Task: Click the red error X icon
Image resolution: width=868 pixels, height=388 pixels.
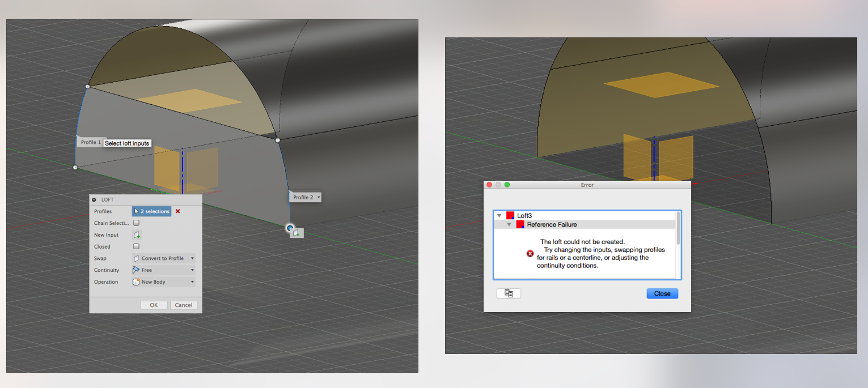Action: pyautogui.click(x=530, y=254)
